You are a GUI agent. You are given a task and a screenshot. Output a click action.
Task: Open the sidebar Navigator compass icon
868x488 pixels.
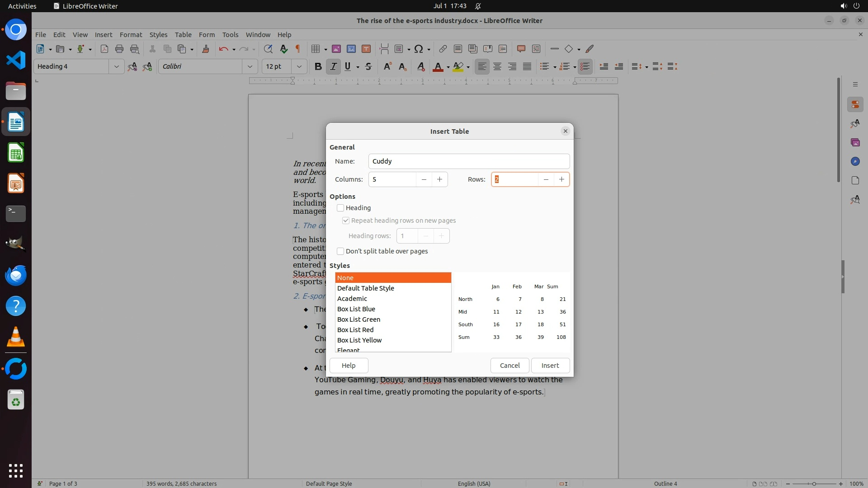tap(855, 161)
